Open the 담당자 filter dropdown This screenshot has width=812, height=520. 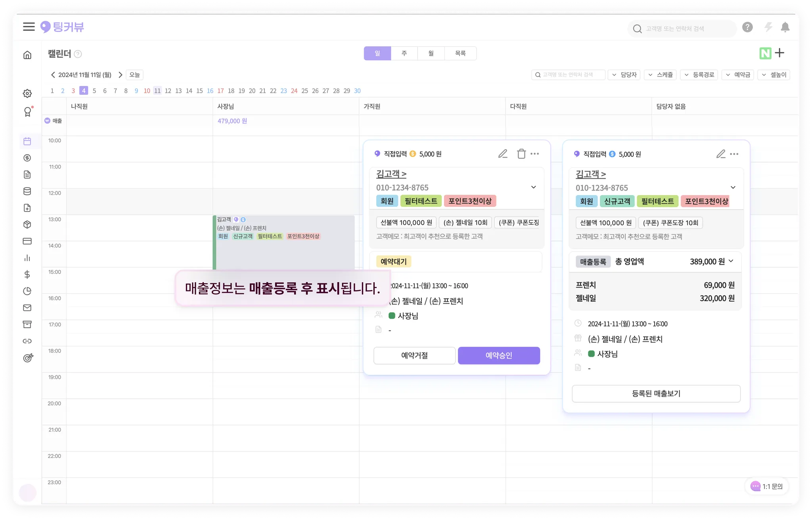(624, 75)
